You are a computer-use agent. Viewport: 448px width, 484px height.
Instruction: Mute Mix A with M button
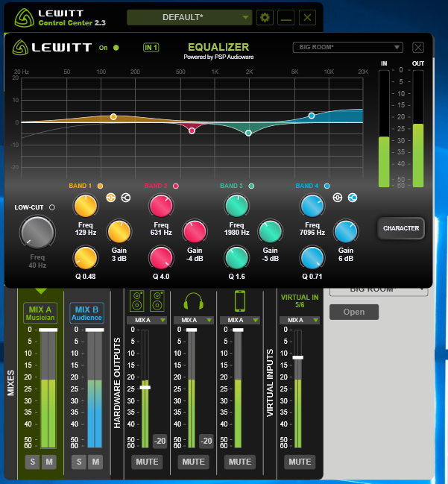pos(49,462)
